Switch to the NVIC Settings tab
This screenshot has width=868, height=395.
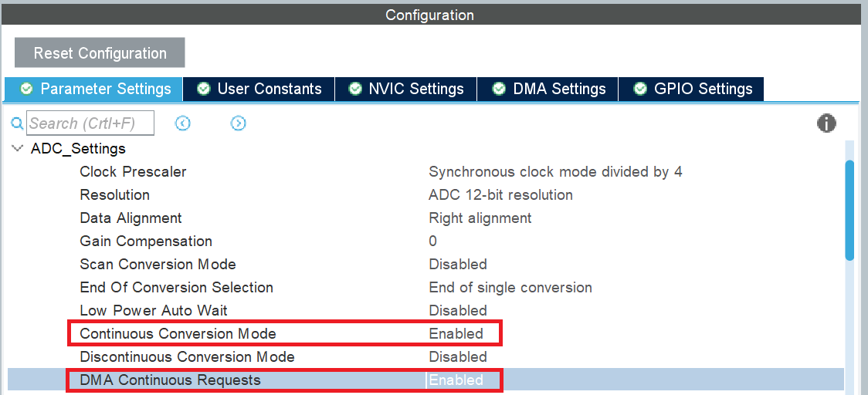point(405,89)
